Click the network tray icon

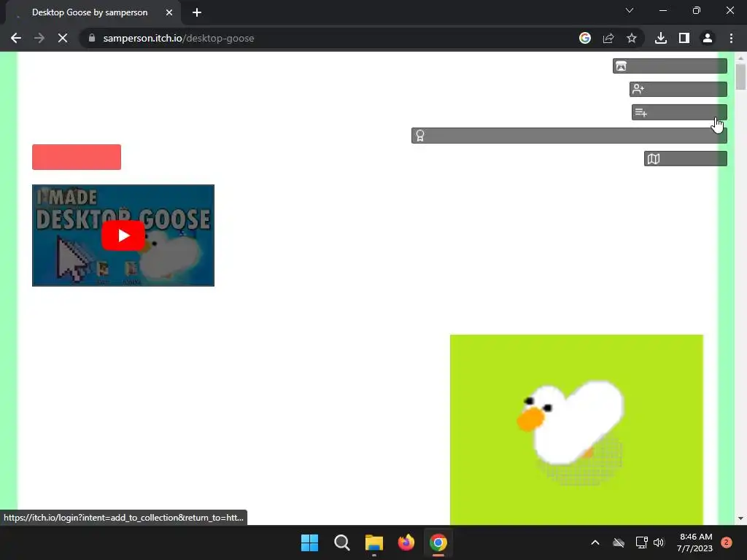pyautogui.click(x=641, y=542)
